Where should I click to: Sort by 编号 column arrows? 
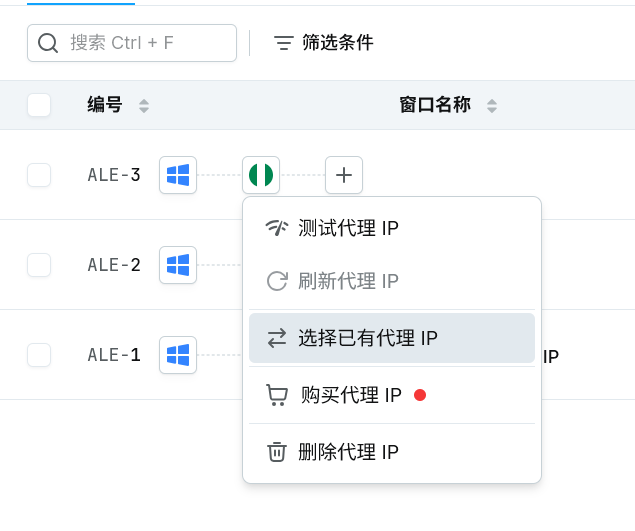coord(144,106)
